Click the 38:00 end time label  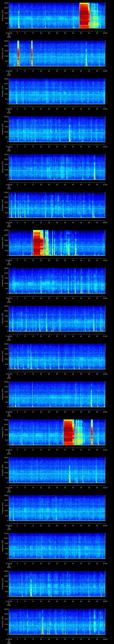pyautogui.click(x=105, y=601)
